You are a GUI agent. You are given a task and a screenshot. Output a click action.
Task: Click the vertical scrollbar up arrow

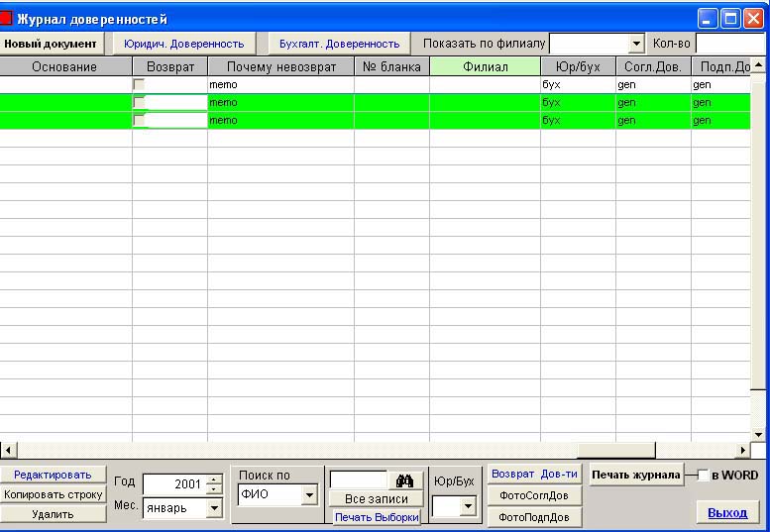758,64
